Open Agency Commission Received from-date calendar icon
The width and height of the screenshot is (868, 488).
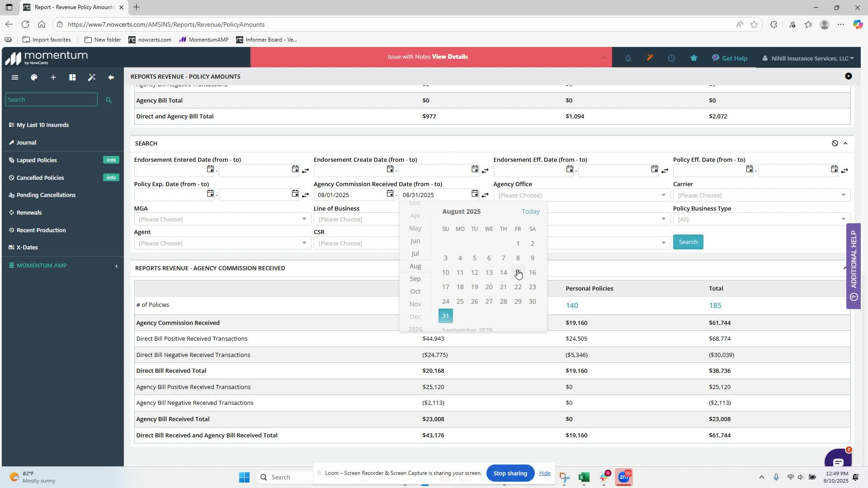pos(390,194)
